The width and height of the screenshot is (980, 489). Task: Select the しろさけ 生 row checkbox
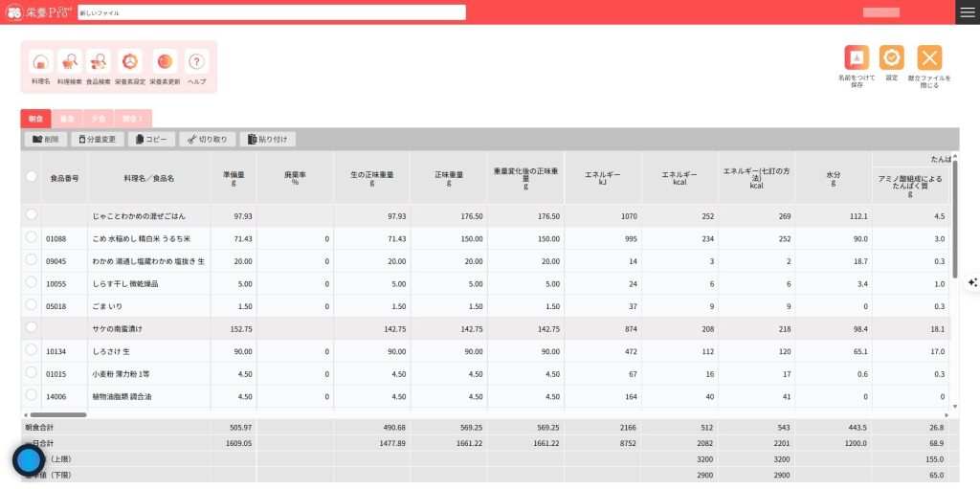click(31, 350)
